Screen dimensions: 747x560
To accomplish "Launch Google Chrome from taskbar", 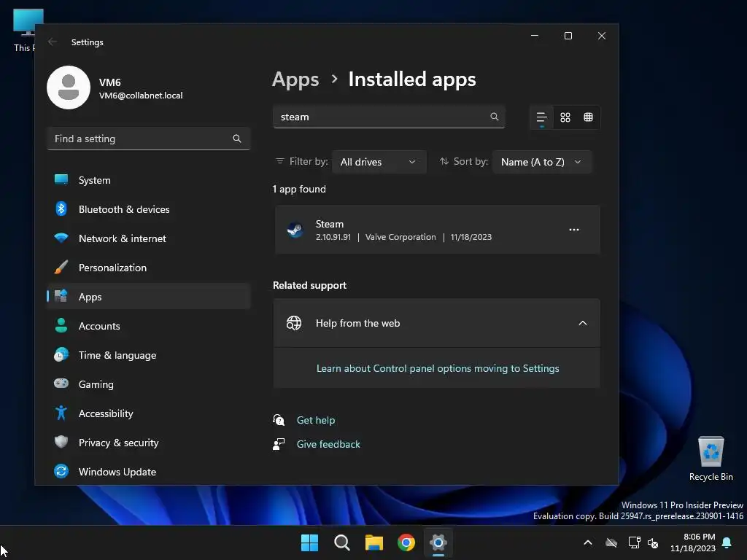I will coord(406,542).
